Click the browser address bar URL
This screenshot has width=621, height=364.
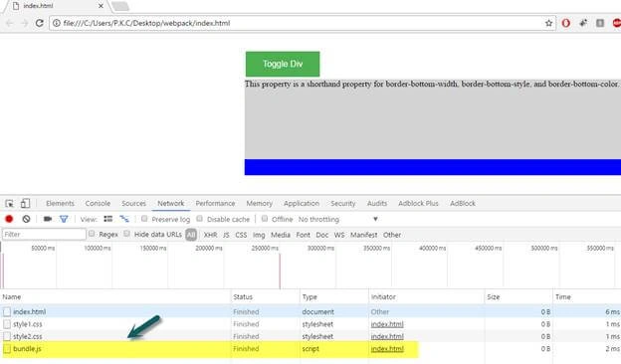coord(146,23)
